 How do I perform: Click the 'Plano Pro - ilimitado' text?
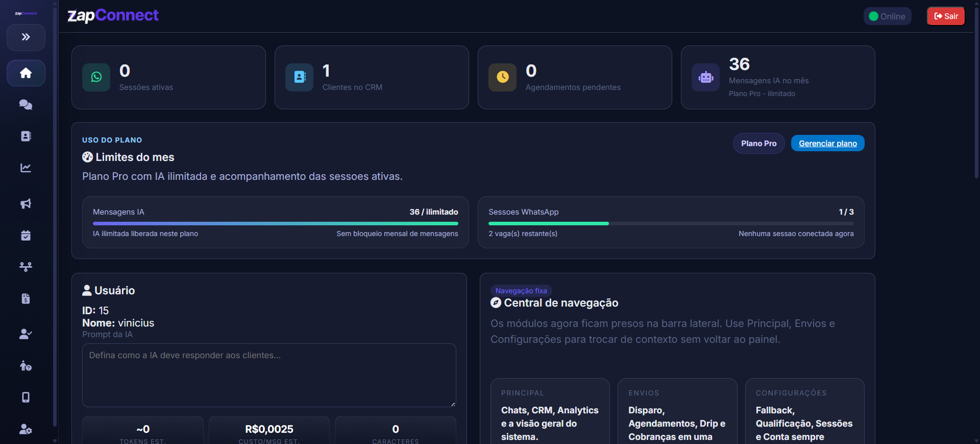pyautogui.click(x=762, y=94)
